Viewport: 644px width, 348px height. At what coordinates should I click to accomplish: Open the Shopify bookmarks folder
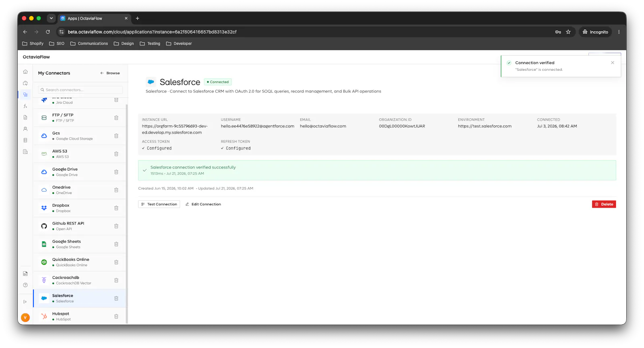[x=33, y=43]
